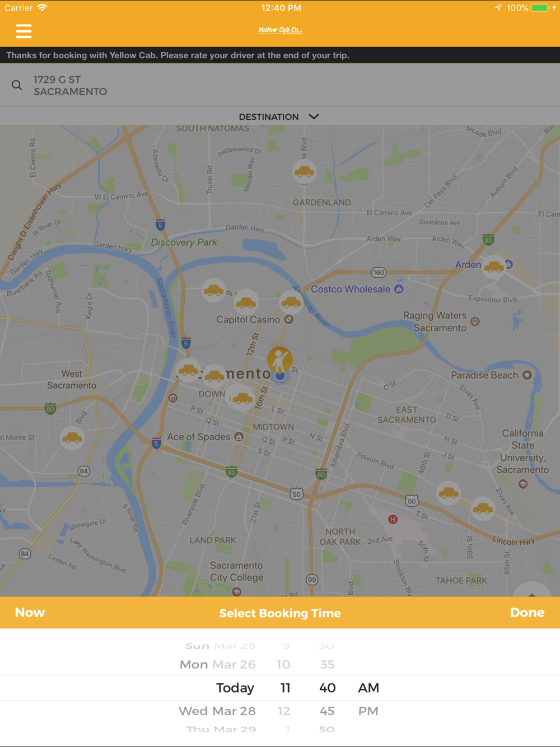Tap the Ace of Spades marker icon
This screenshot has height=747, width=560.
coord(239,437)
